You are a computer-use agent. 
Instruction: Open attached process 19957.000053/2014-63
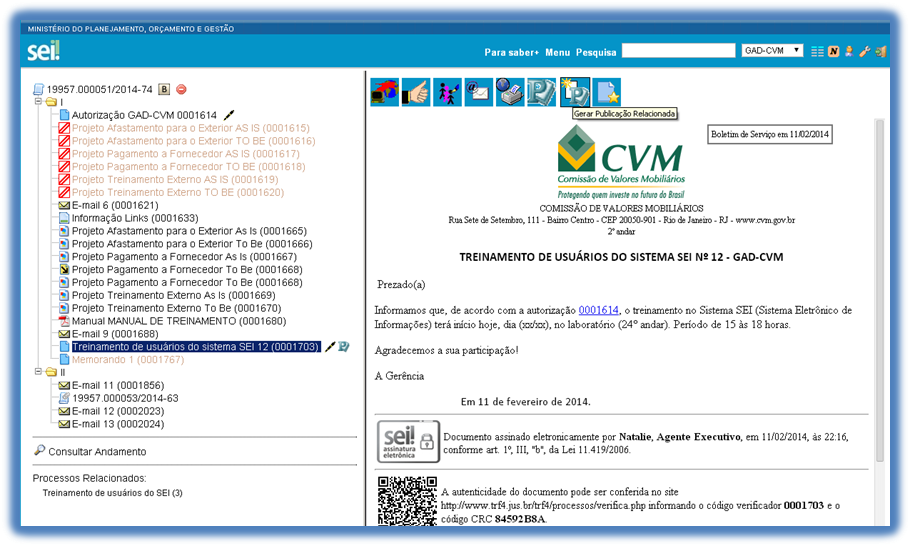pos(125,399)
